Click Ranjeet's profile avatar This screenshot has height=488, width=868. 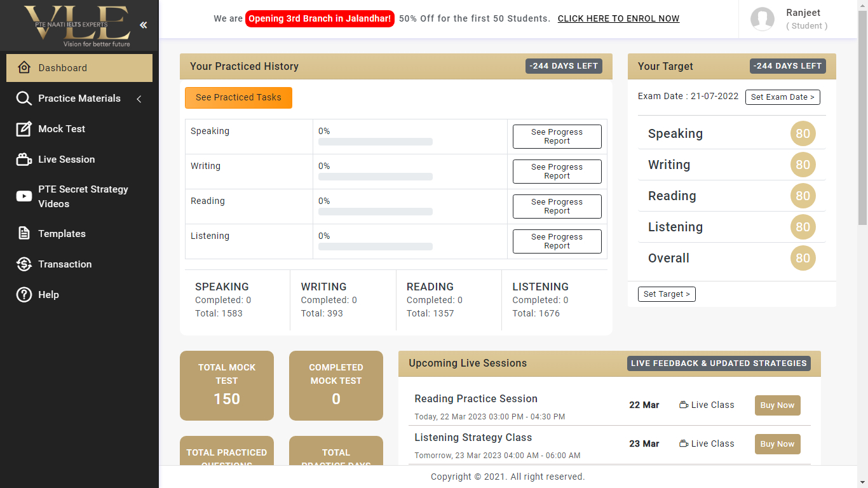click(x=763, y=19)
